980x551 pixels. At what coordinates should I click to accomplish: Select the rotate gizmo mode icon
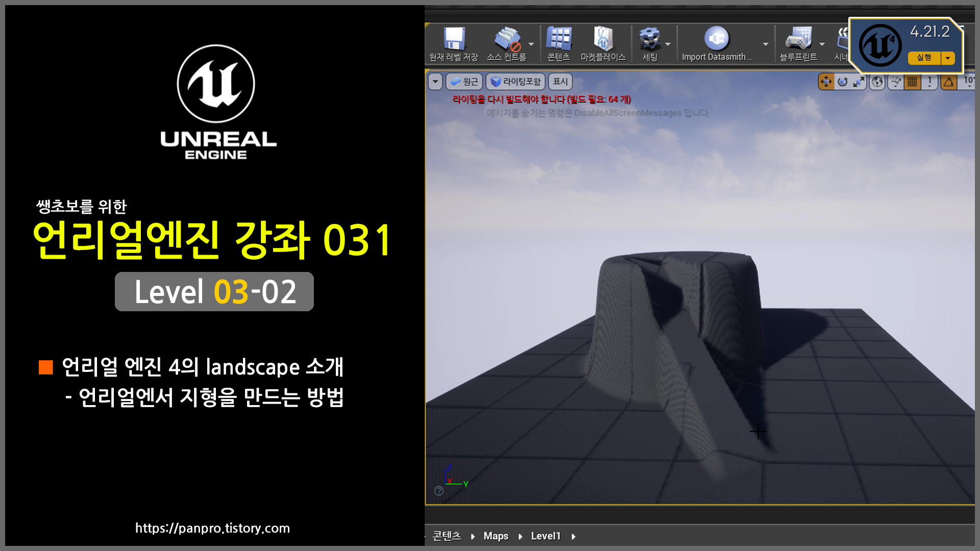843,82
